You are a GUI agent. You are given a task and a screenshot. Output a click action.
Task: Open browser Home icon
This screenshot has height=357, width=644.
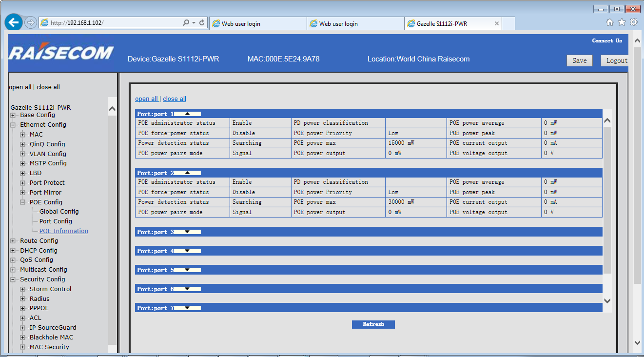[610, 22]
